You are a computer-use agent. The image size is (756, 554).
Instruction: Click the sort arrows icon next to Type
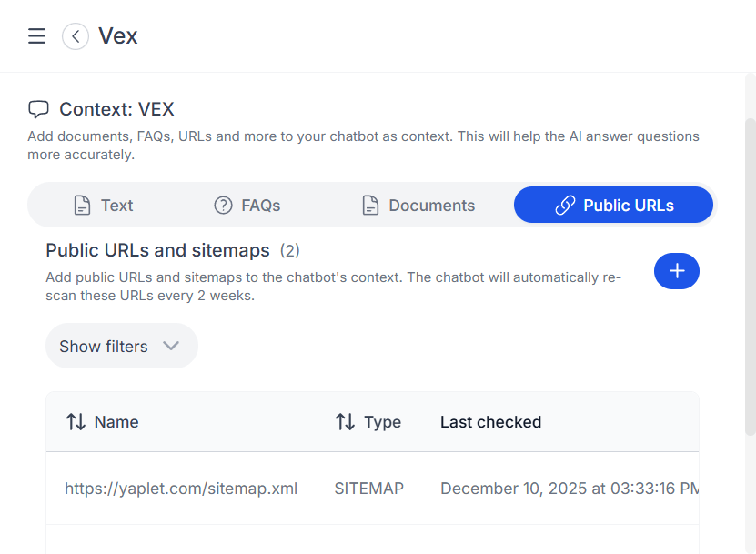pos(345,422)
